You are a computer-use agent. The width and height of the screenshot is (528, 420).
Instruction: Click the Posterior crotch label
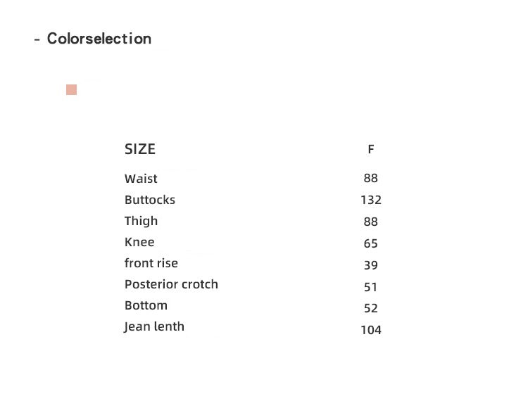171,284
